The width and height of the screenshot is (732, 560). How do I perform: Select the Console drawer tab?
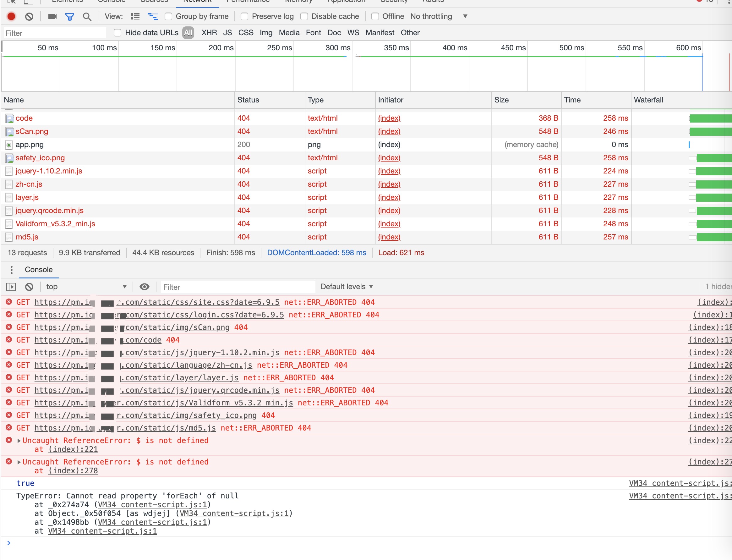[39, 269]
